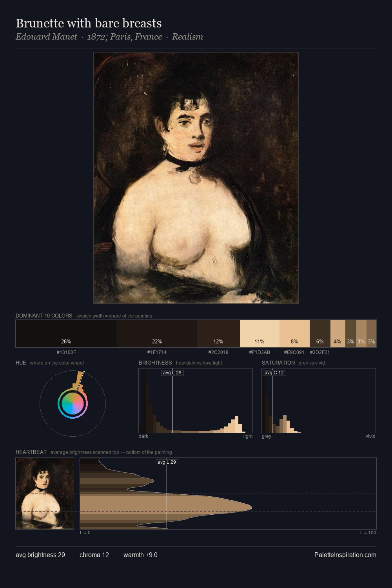The width and height of the screenshot is (392, 588).
Task: Click the 'vivid' saturation axis label
Action: click(370, 436)
